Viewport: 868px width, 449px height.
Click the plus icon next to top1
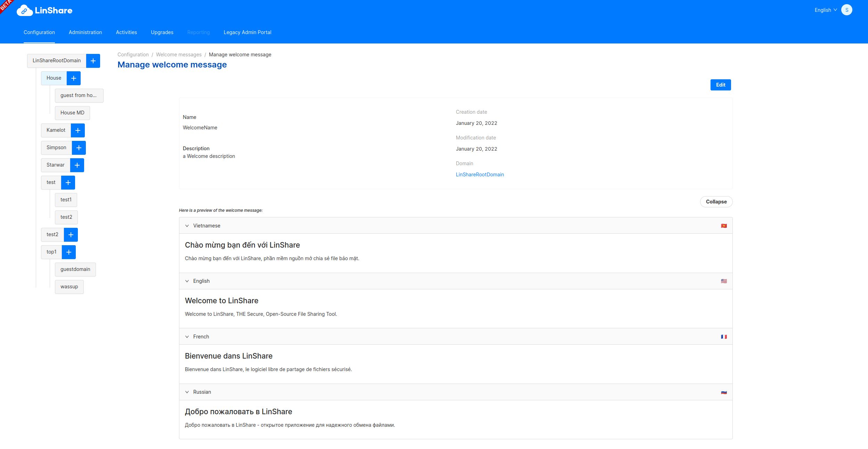click(68, 252)
